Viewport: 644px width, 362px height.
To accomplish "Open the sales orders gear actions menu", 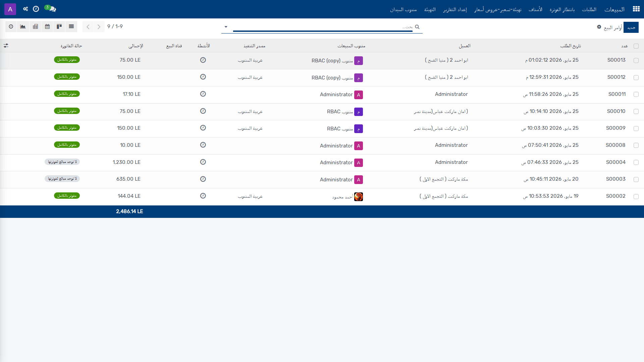I will click(x=599, y=27).
